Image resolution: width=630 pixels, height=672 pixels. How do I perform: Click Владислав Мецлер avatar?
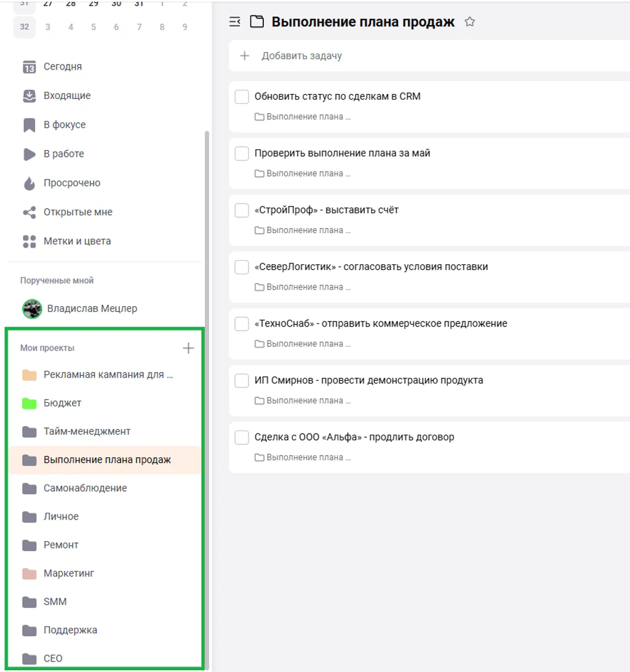32,309
